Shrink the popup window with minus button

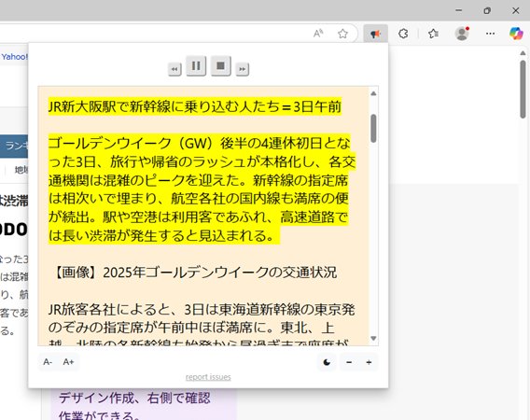pos(349,362)
